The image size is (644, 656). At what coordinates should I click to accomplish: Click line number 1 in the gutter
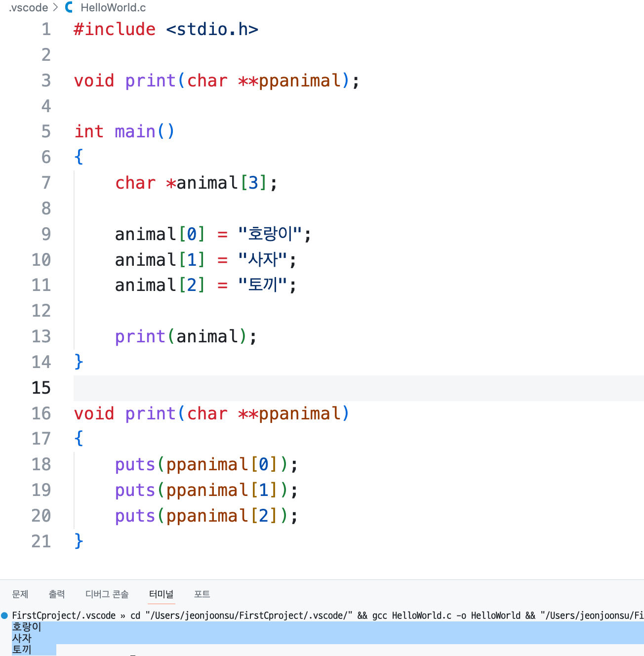click(x=46, y=29)
